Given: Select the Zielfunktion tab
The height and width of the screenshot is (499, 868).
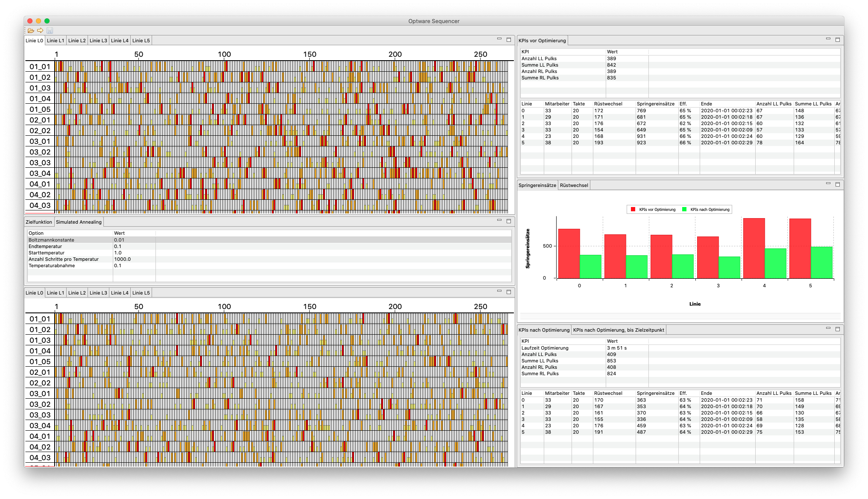Looking at the screenshot, I should pos(39,222).
